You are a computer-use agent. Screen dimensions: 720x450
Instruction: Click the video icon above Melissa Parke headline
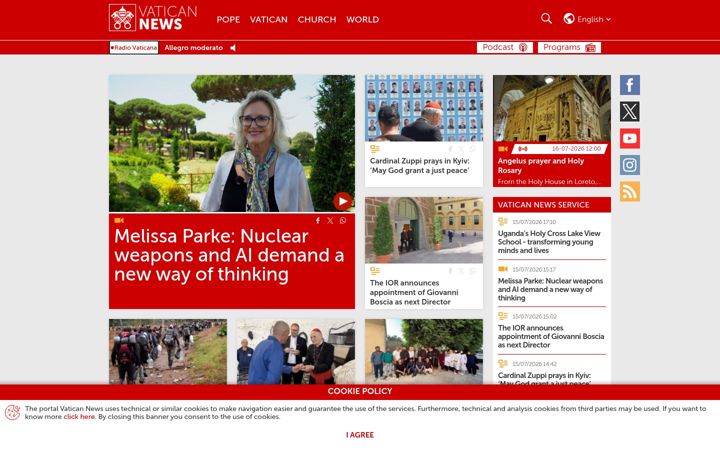click(x=119, y=220)
